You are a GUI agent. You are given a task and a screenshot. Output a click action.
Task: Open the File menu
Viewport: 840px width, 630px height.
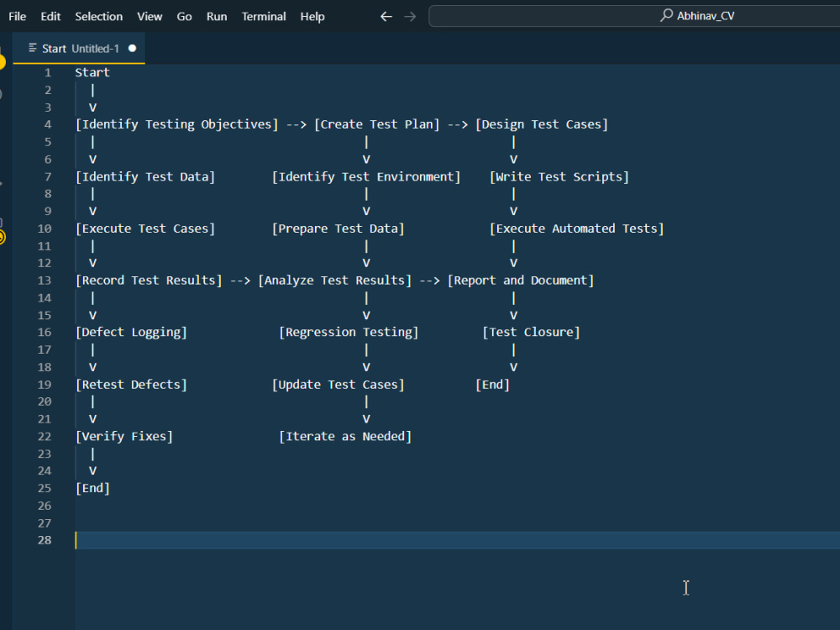(x=17, y=17)
